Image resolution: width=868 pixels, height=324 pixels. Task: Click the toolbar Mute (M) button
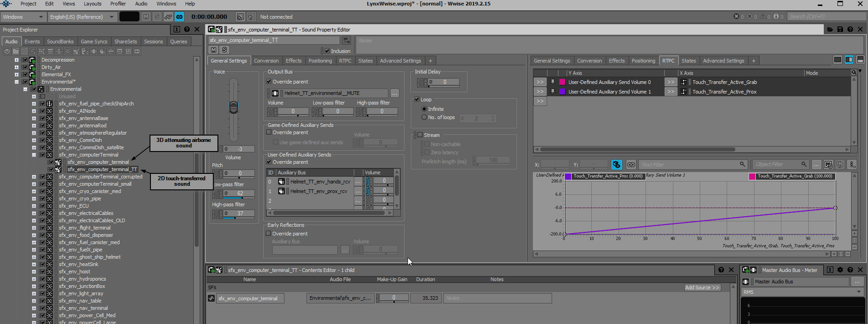(146, 17)
